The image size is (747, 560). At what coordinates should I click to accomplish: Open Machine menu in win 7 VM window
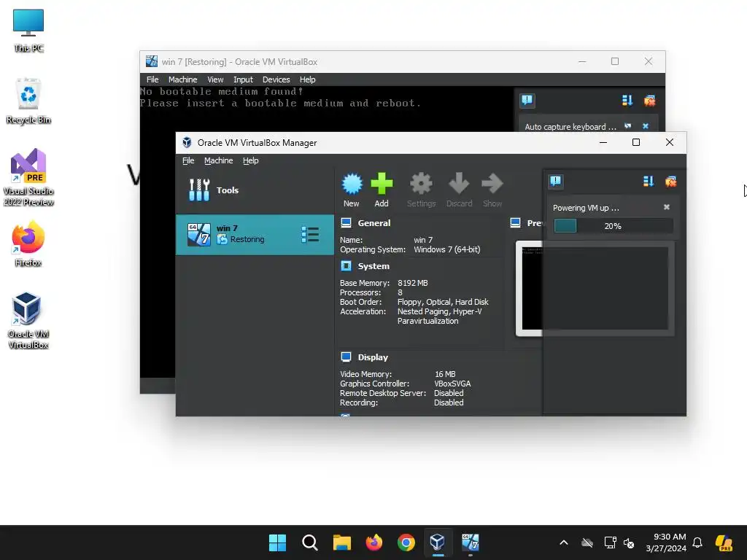click(182, 79)
